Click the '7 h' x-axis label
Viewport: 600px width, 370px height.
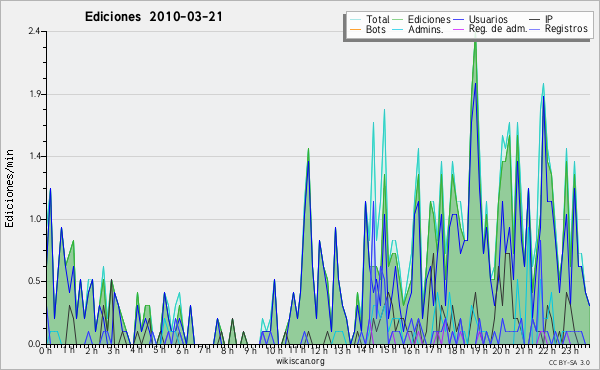pos(204,350)
